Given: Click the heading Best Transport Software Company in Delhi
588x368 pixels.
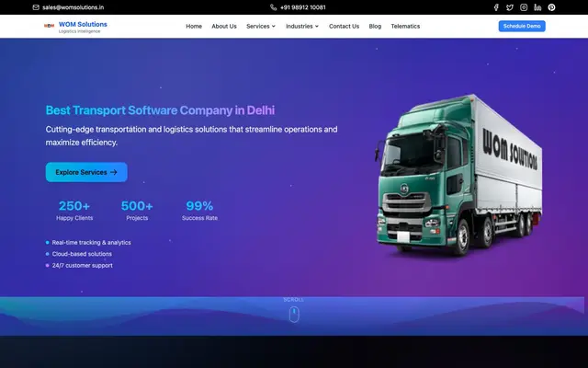Looking at the screenshot, I should pos(160,110).
